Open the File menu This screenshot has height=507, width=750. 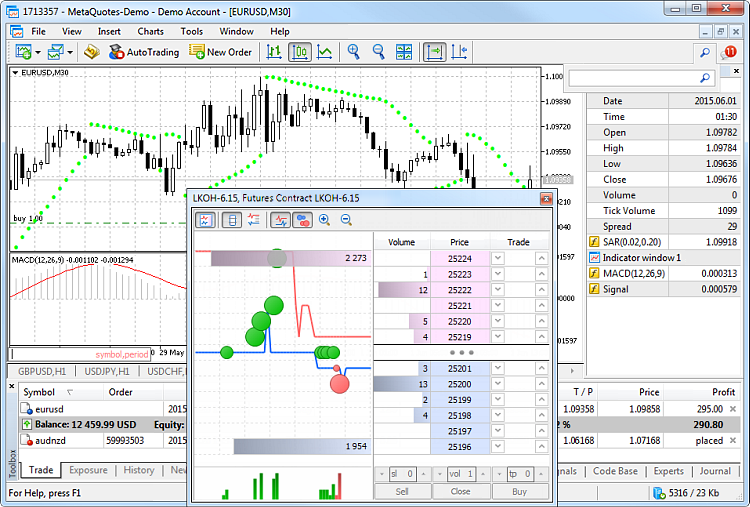tap(39, 32)
